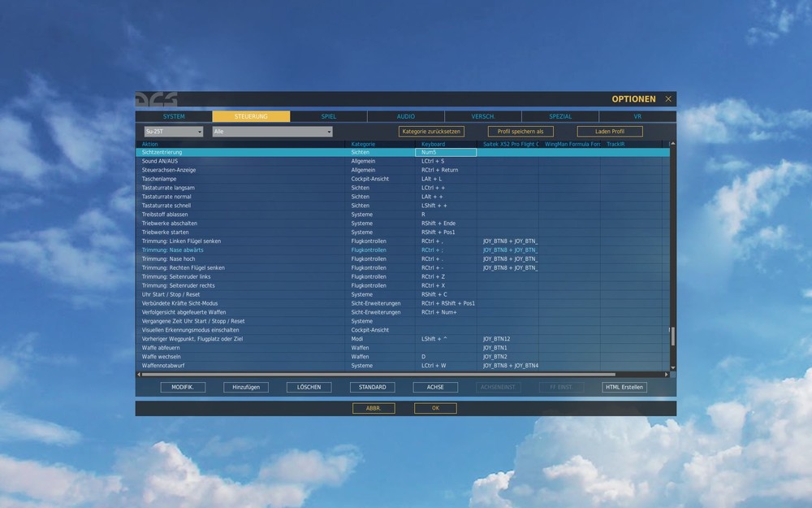
Task: Select Verbündete Kräfte Sicht-Modus row
Action: (403, 303)
